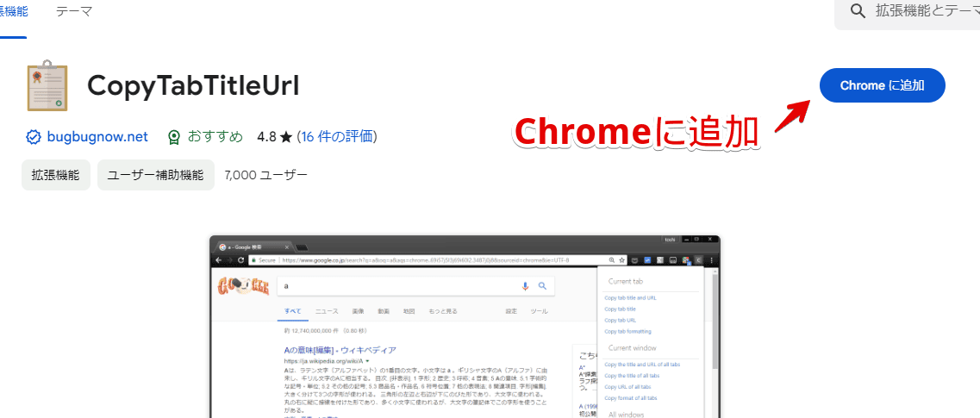Click the microphone icon in preview search box

point(525,286)
